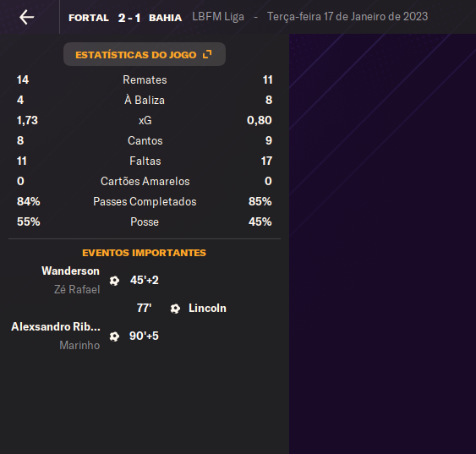Click the 2 - 1 scoreline
The height and width of the screenshot is (454, 476).
pos(129,18)
